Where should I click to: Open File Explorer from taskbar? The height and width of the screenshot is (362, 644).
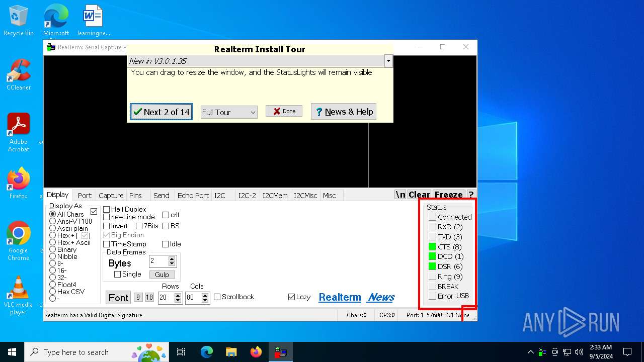tap(231, 352)
